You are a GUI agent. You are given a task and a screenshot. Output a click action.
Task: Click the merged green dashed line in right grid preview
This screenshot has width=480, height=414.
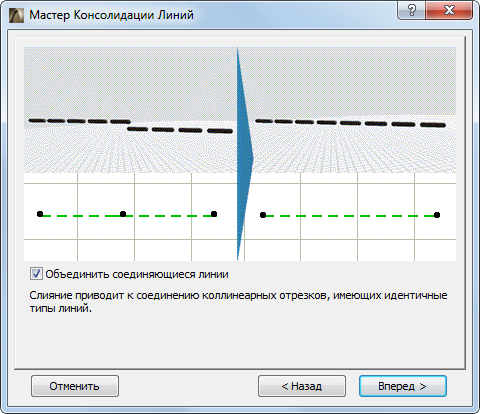[350, 216]
